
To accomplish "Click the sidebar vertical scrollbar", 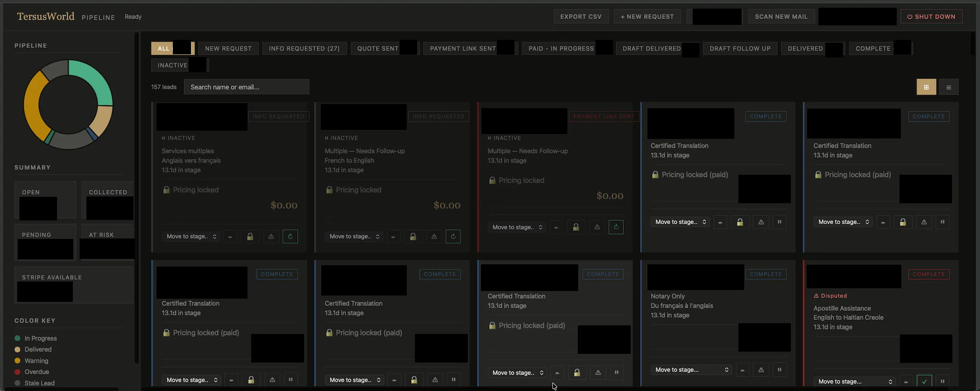I will 136,197.
